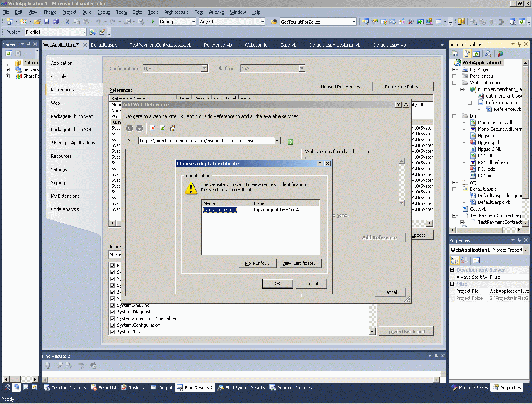Click the View Certificate... button
The height and width of the screenshot is (404, 532).
pyautogui.click(x=300, y=263)
